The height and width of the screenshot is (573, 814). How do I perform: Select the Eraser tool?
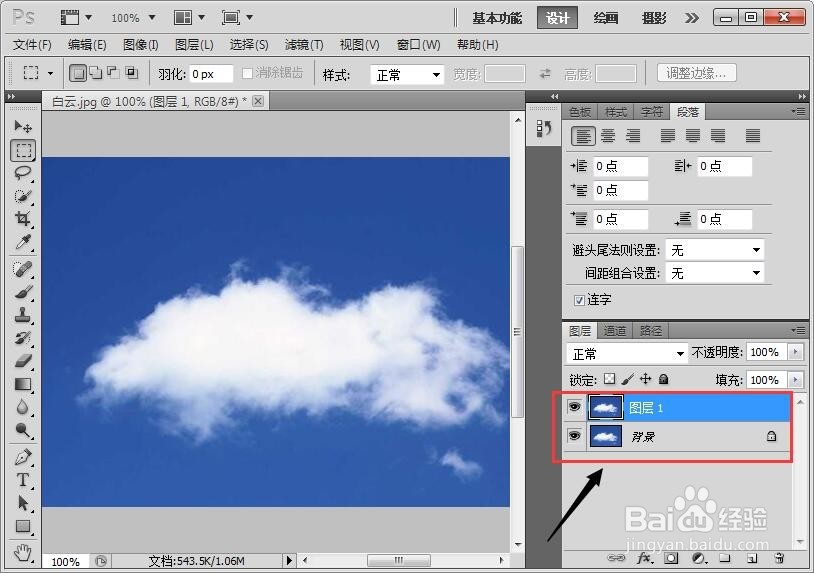[x=23, y=361]
